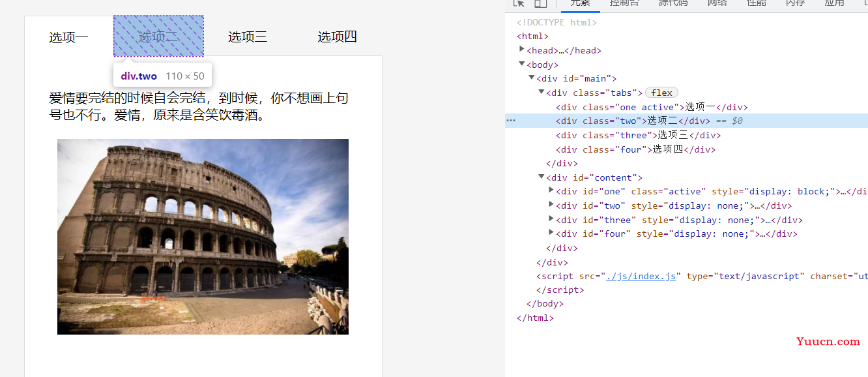Open the 网络 (Network) DevTools tab
Viewport: 868px width, 377px height.
click(717, 4)
